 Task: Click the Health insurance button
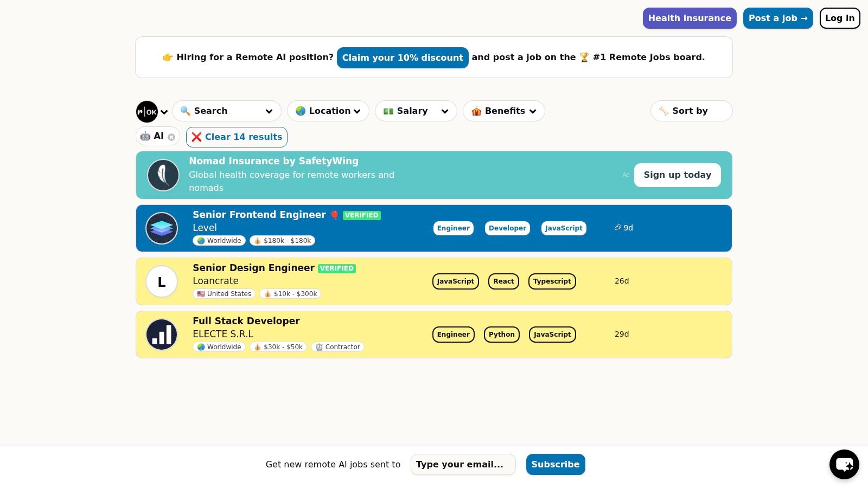(690, 18)
